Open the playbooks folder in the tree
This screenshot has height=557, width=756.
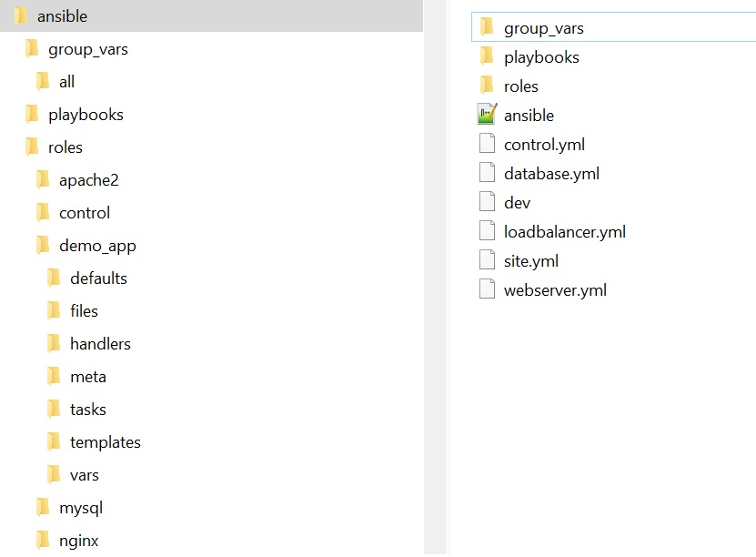pos(86,115)
